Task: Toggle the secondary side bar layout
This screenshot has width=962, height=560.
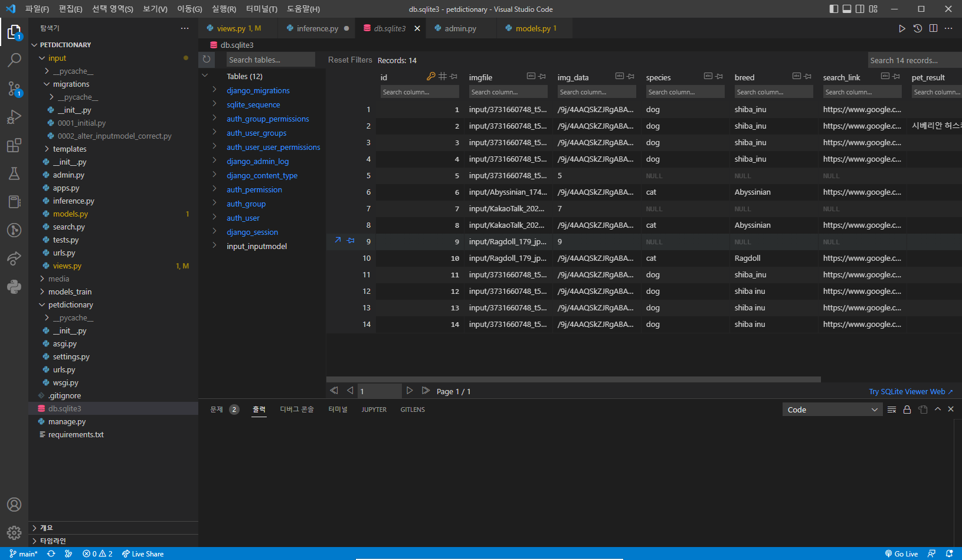Action: point(860,9)
